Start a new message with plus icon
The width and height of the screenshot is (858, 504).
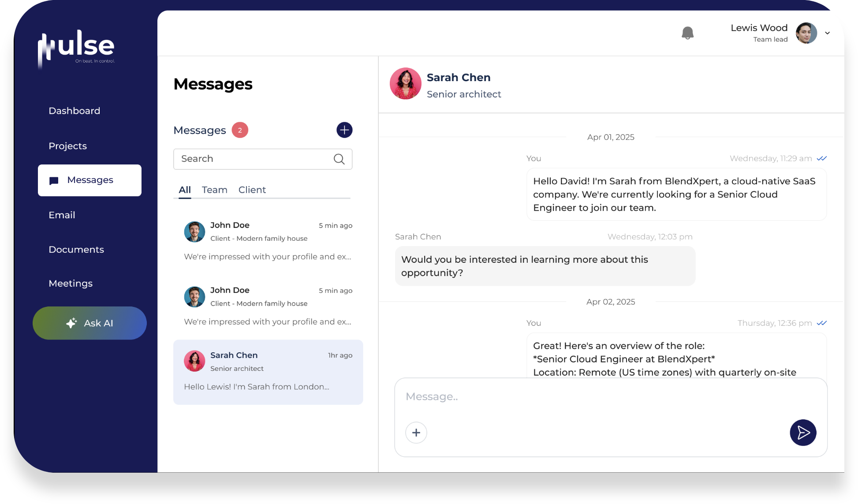point(344,130)
